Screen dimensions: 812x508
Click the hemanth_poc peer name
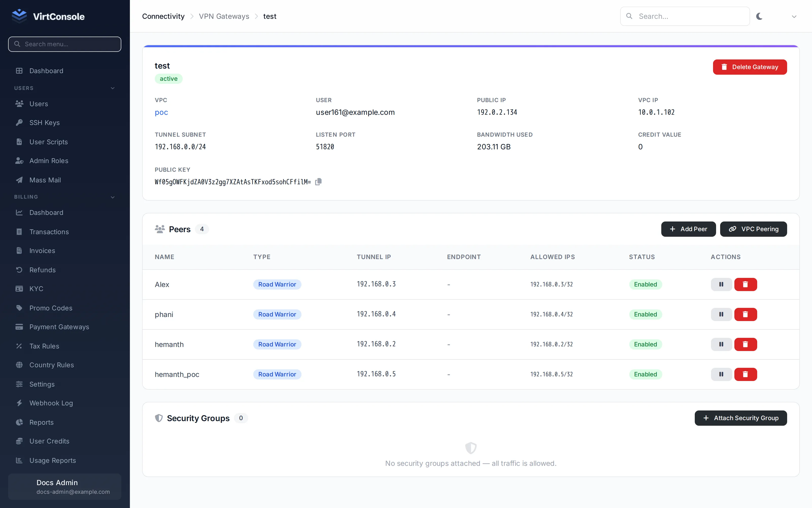[x=177, y=374]
